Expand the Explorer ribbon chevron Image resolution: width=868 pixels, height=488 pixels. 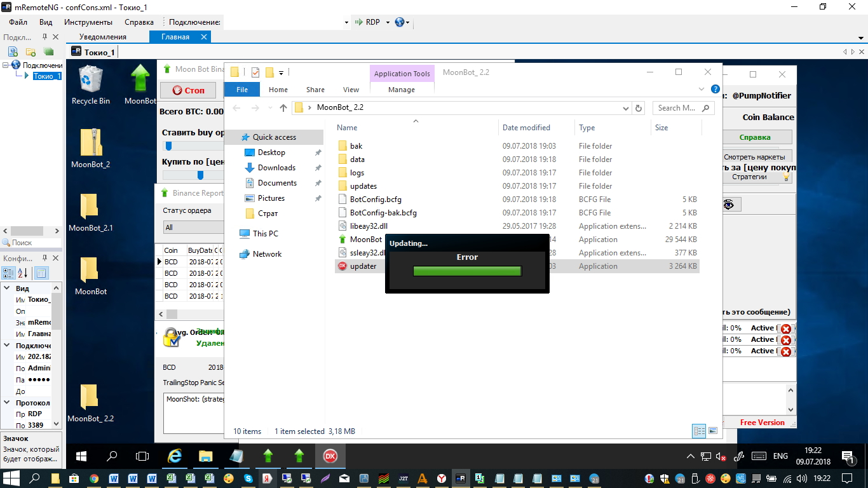pyautogui.click(x=702, y=90)
